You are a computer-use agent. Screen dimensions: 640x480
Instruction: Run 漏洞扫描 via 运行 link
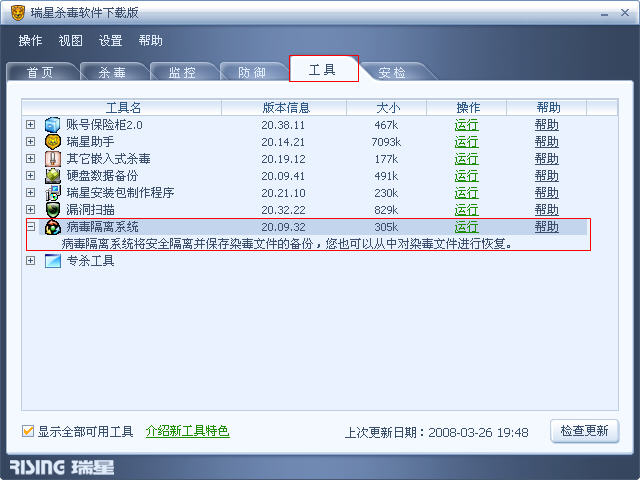pos(467,210)
